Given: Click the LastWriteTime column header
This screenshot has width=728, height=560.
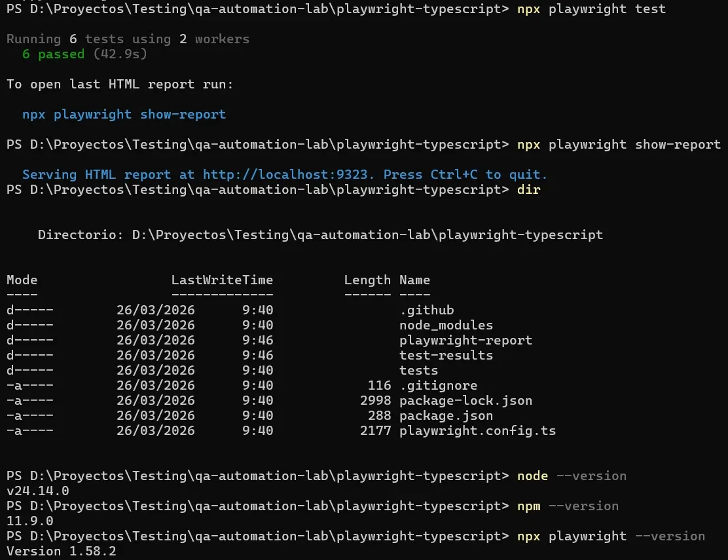Looking at the screenshot, I should [222, 280].
